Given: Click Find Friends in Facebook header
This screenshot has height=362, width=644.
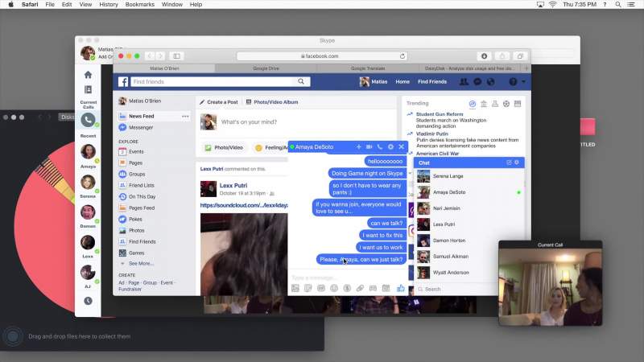Looking at the screenshot, I should pos(432,82).
